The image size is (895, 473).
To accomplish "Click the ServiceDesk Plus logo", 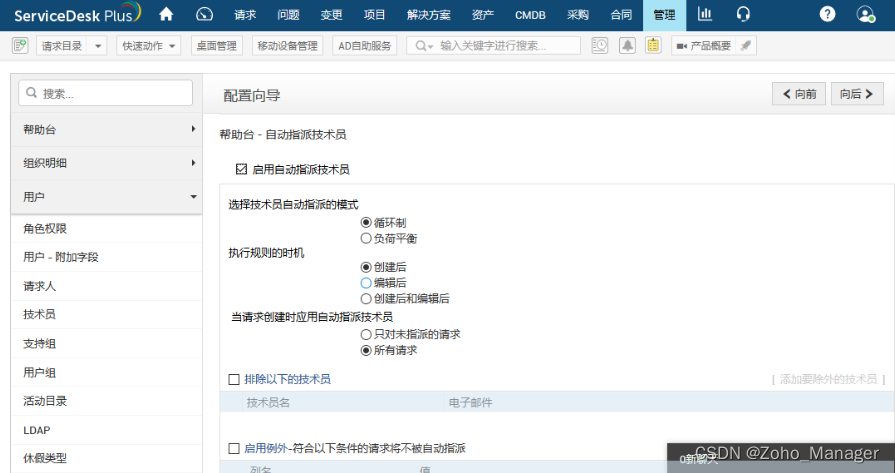I will click(x=77, y=14).
